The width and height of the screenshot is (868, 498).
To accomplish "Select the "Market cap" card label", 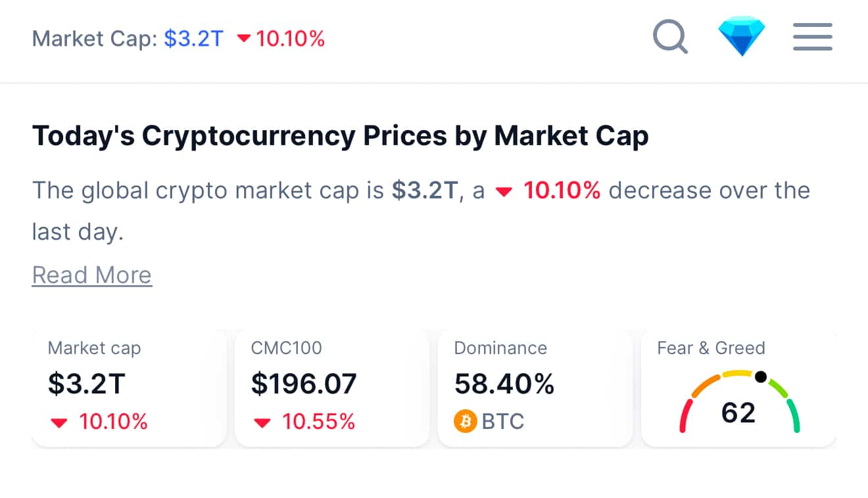I will [x=94, y=348].
